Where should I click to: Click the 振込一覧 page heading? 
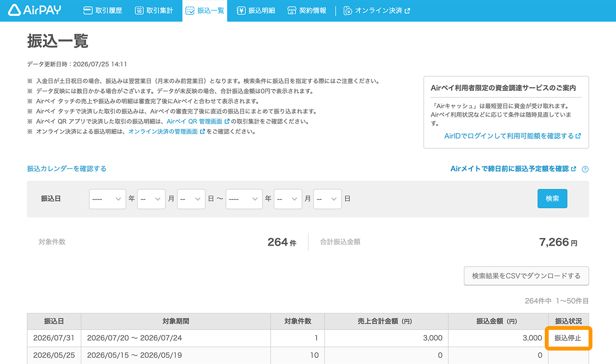coord(58,41)
